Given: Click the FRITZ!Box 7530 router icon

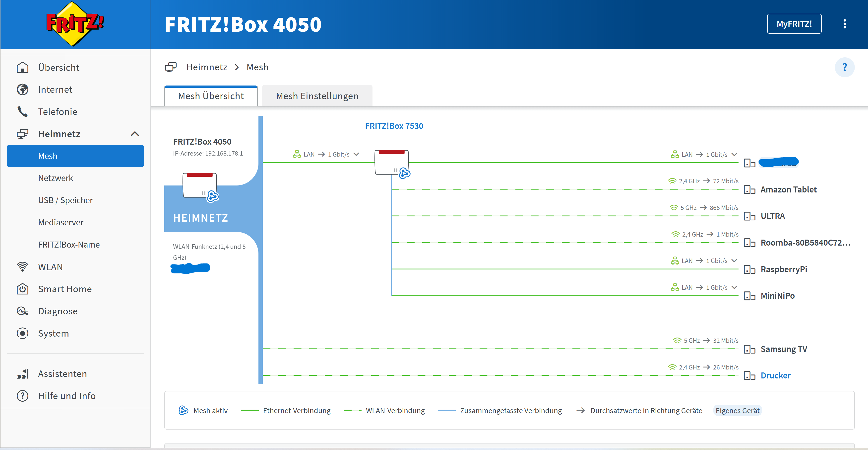Looking at the screenshot, I should [x=391, y=162].
